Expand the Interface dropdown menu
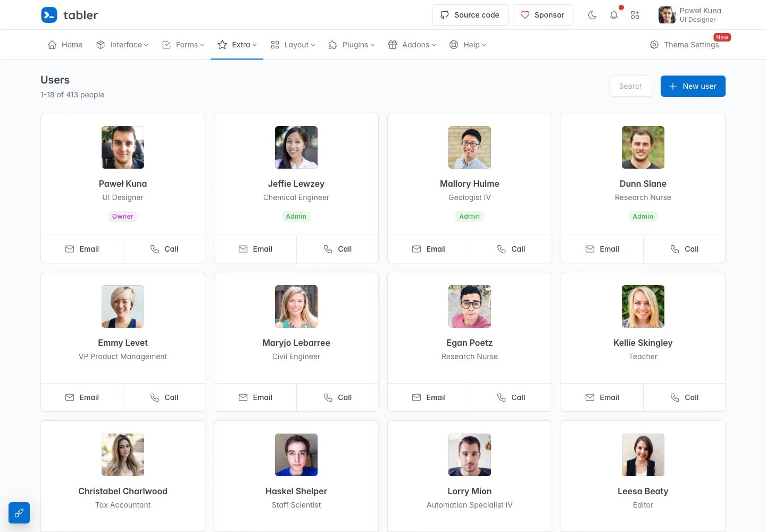 pyautogui.click(x=122, y=45)
